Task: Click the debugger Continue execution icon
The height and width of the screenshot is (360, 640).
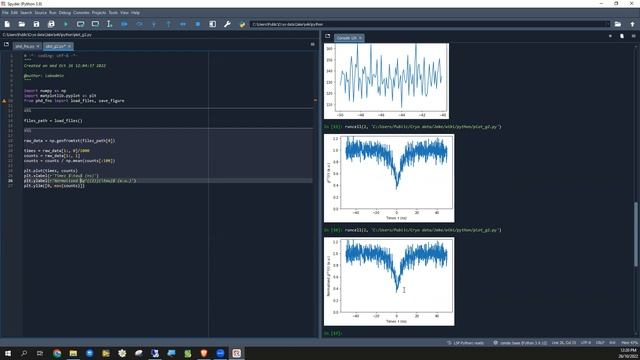Action: coord(183,24)
